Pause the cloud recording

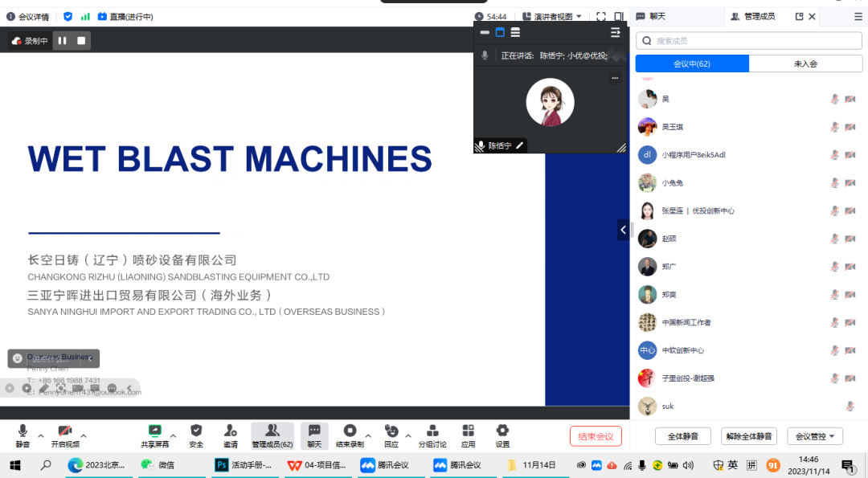[x=63, y=40]
